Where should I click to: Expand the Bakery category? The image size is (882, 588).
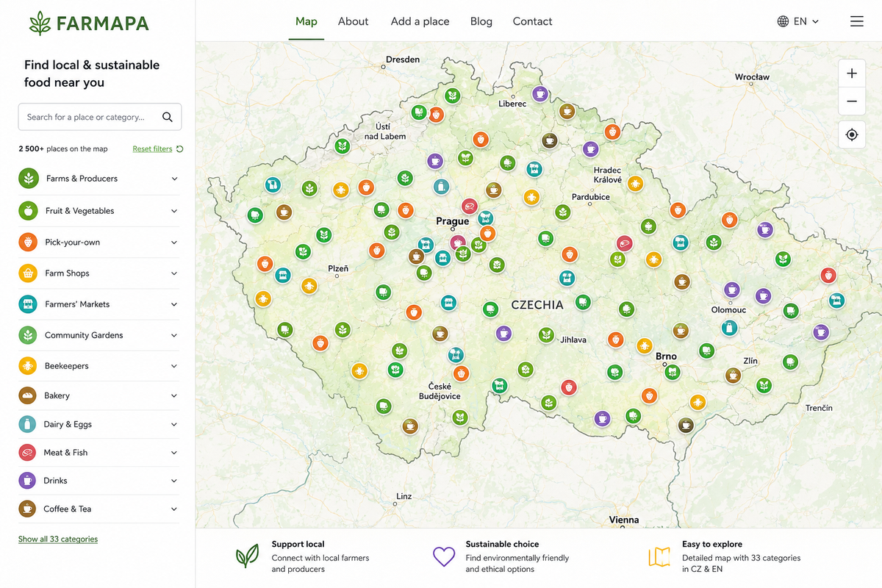point(174,395)
